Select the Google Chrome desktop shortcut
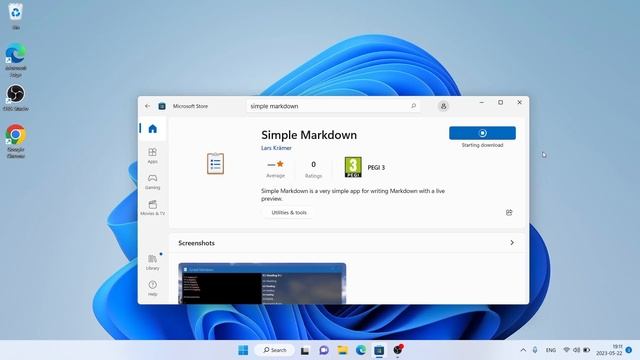640x360 pixels. coord(16,141)
